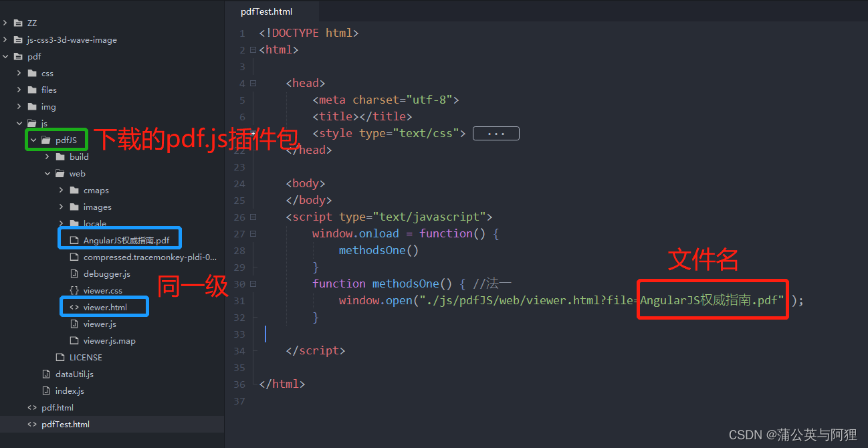Image resolution: width=868 pixels, height=448 pixels.
Task: Expand the files folder chevron
Action: 19,90
